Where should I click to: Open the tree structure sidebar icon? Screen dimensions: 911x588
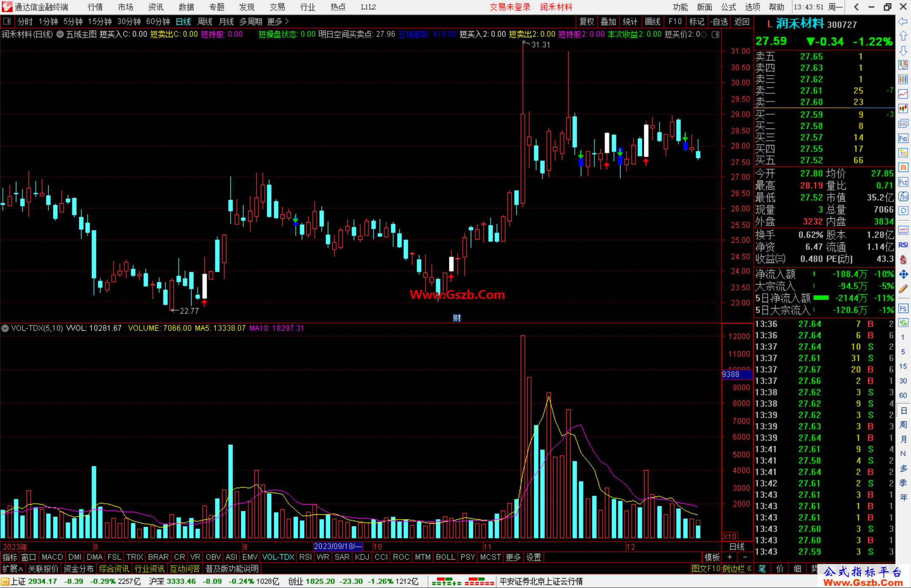(903, 153)
